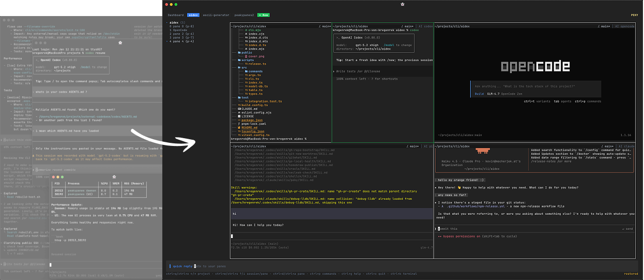Screen dimensions: 644x280
Task: Focus the commit this input in the Claude pane
Action: pos(534,228)
